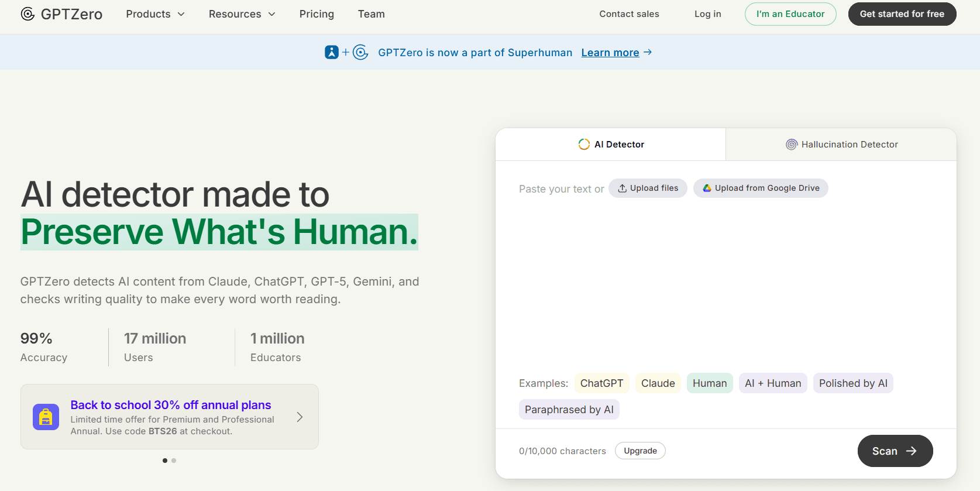Start the Scan
This screenshot has height=491, width=980.
click(x=895, y=451)
